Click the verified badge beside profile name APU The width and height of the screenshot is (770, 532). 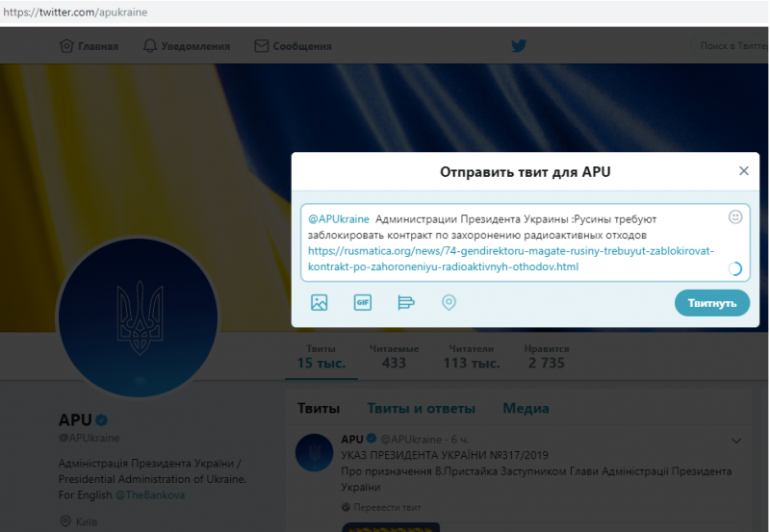[x=102, y=420]
